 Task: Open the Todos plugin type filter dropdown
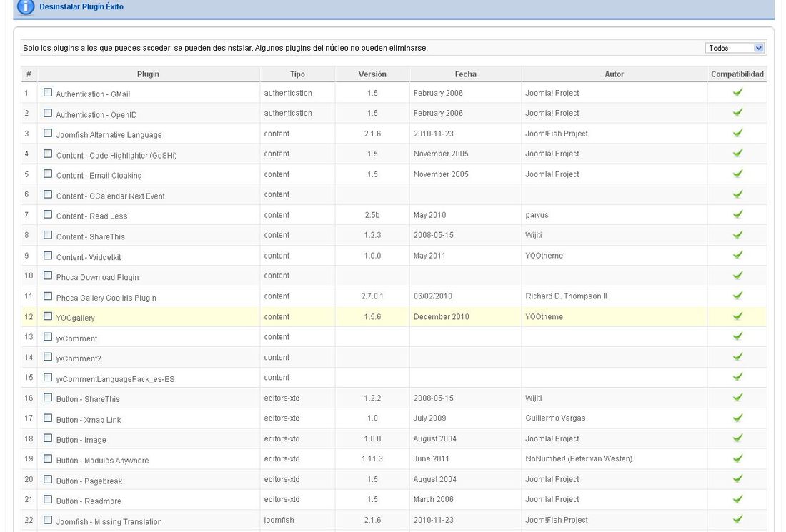[x=735, y=48]
